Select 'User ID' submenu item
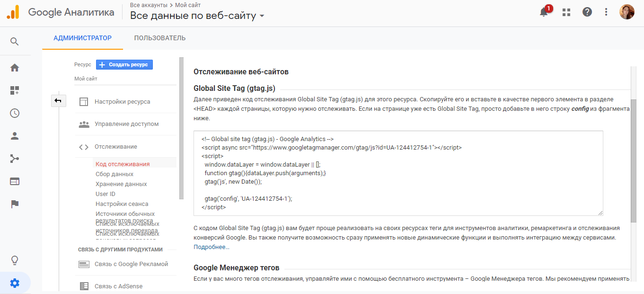 coord(106,194)
